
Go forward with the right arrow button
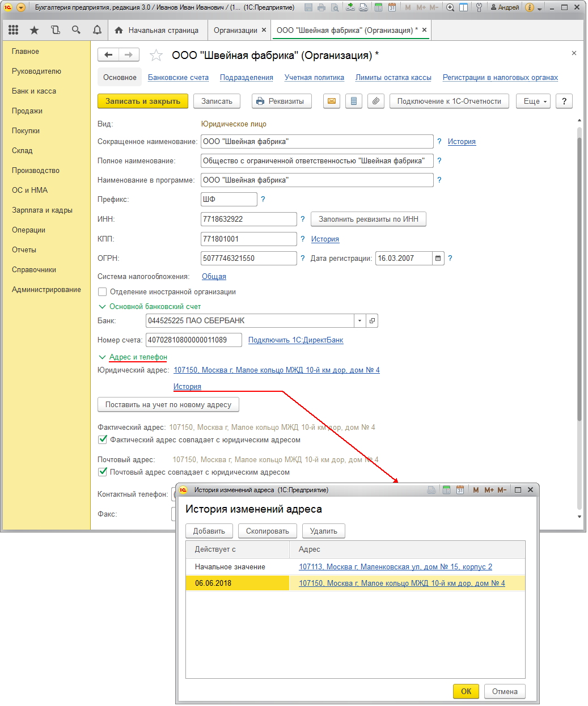129,54
